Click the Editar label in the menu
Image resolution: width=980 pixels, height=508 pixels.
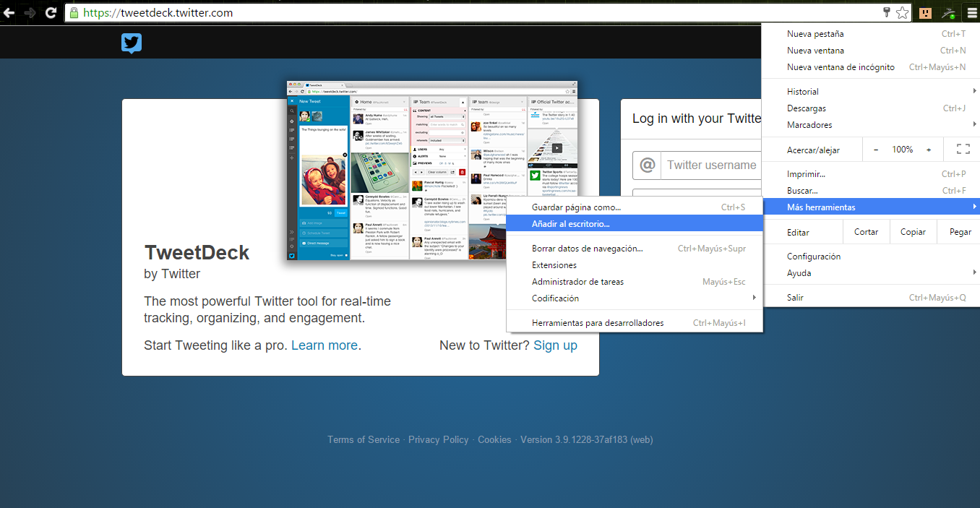[798, 233]
